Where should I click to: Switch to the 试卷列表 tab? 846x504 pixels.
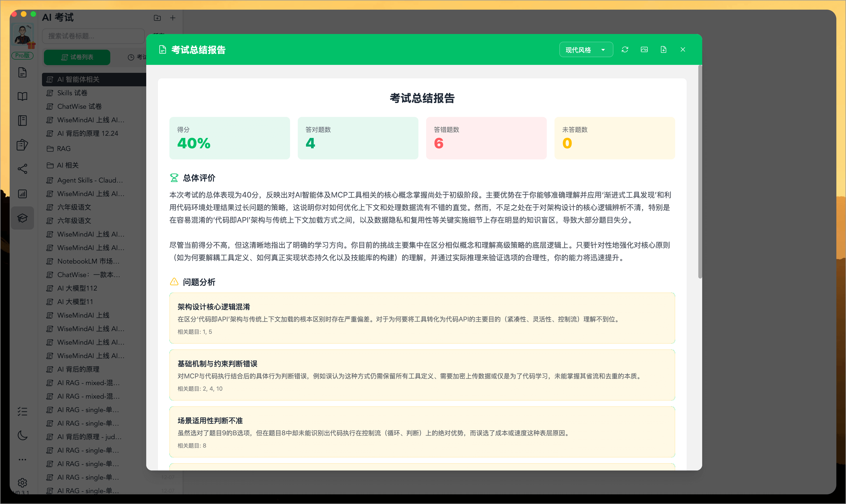77,57
